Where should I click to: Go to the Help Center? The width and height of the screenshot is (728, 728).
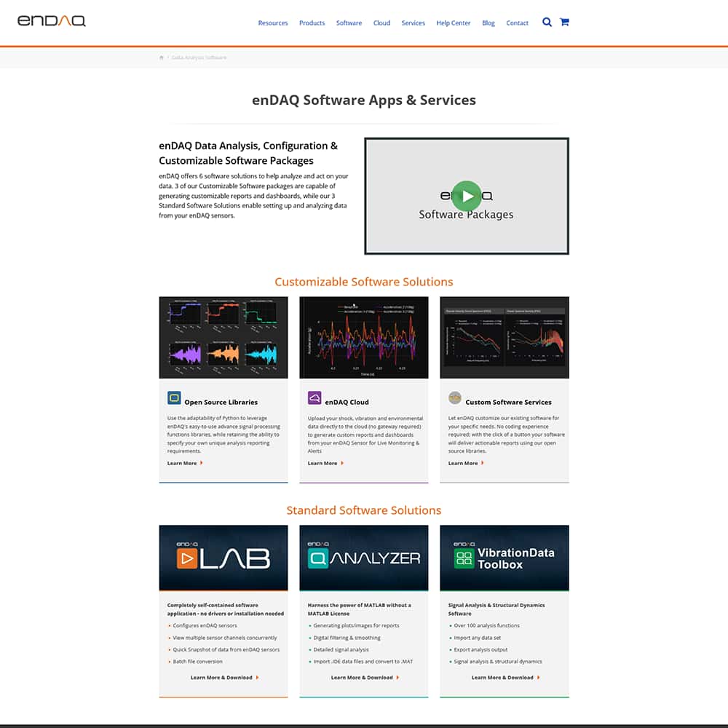[453, 23]
